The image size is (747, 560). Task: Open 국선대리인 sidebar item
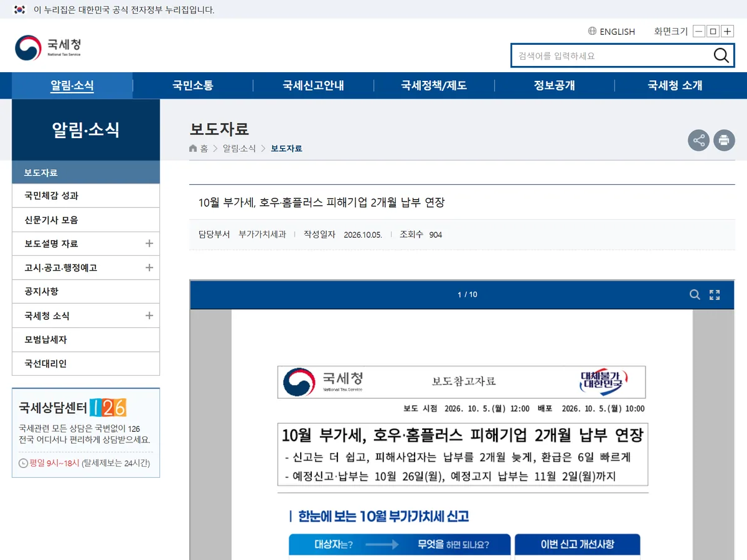86,363
